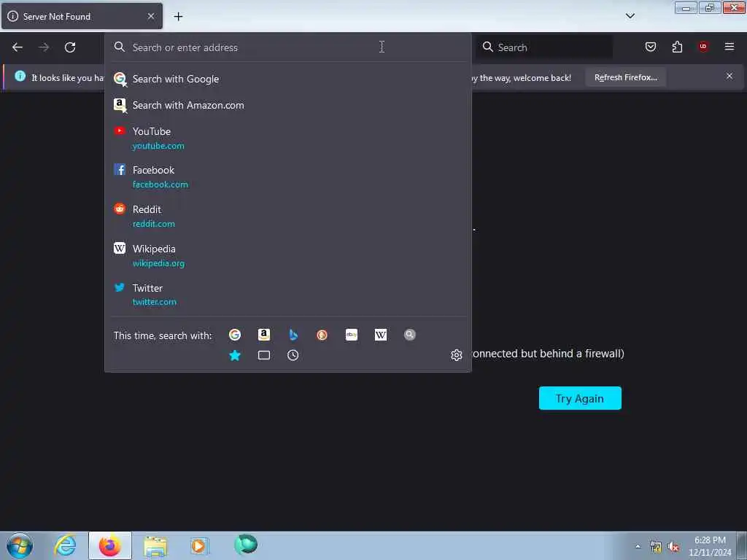This screenshot has height=560, width=747.
Task: Open the Facebook suggestion
Action: [287, 176]
